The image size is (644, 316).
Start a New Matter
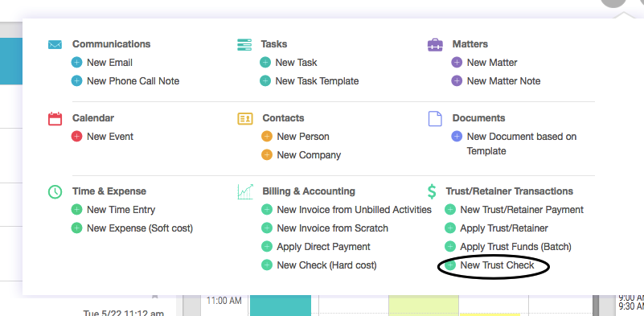pyautogui.click(x=492, y=63)
